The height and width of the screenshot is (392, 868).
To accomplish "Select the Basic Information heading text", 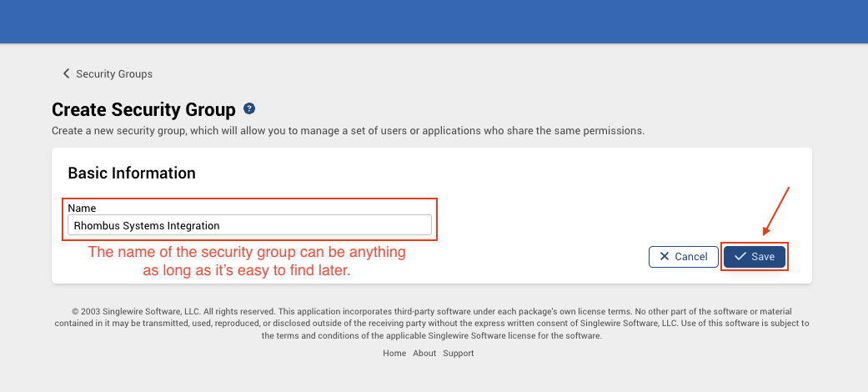I will 132,173.
